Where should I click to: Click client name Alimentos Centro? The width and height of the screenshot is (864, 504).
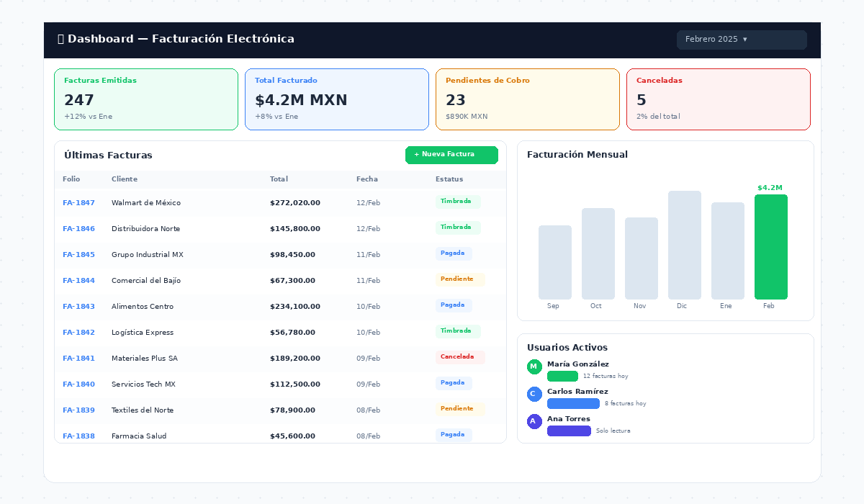click(143, 307)
